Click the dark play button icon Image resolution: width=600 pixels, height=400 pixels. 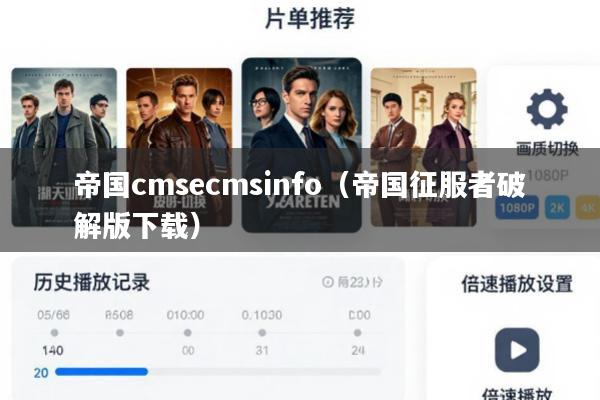click(517, 350)
